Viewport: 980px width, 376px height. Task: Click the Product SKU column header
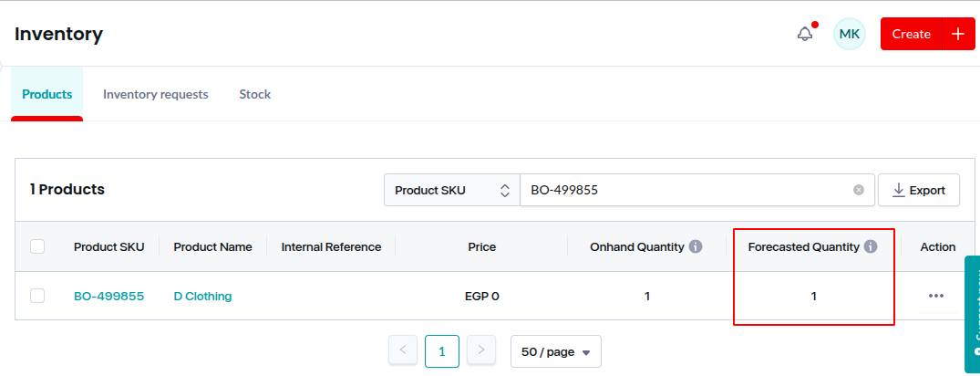[x=108, y=247]
